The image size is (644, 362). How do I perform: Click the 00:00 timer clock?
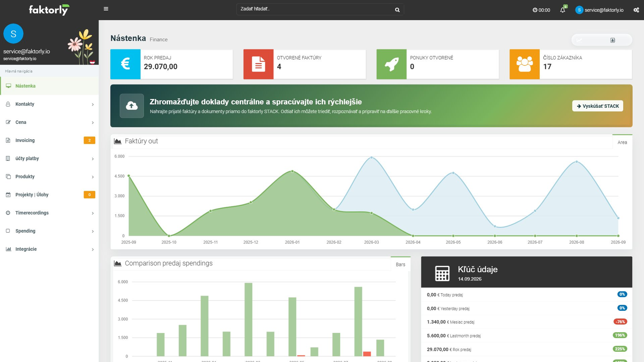[x=541, y=10]
